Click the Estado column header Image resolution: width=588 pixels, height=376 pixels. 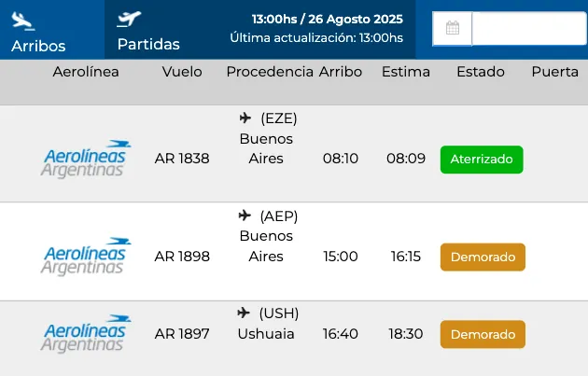[x=480, y=72]
